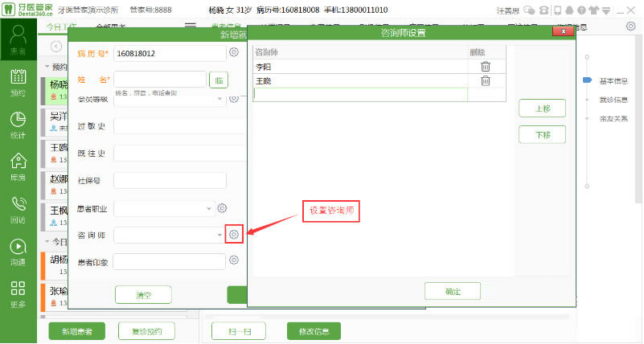
Task: Delete consultant 李阳 with trash icon
Action: (x=486, y=66)
